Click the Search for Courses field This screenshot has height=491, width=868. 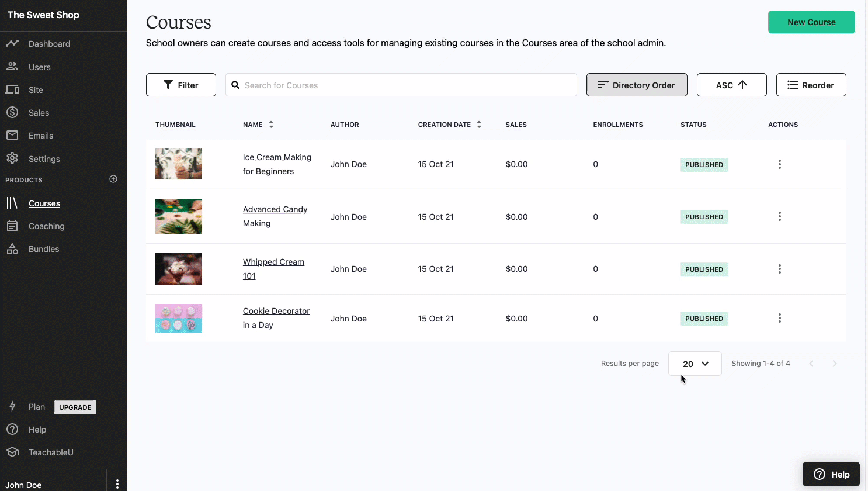tap(401, 85)
